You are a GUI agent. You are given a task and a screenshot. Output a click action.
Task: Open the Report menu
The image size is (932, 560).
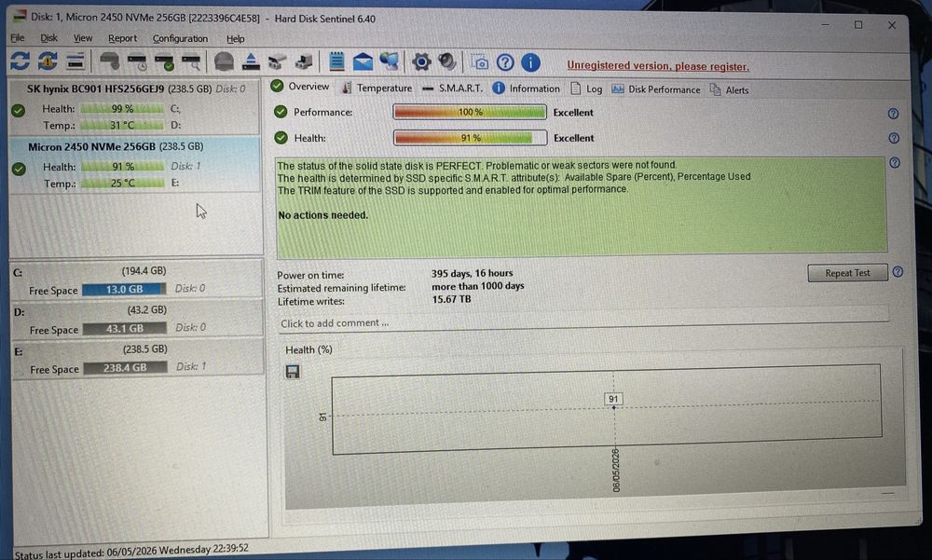tap(122, 38)
